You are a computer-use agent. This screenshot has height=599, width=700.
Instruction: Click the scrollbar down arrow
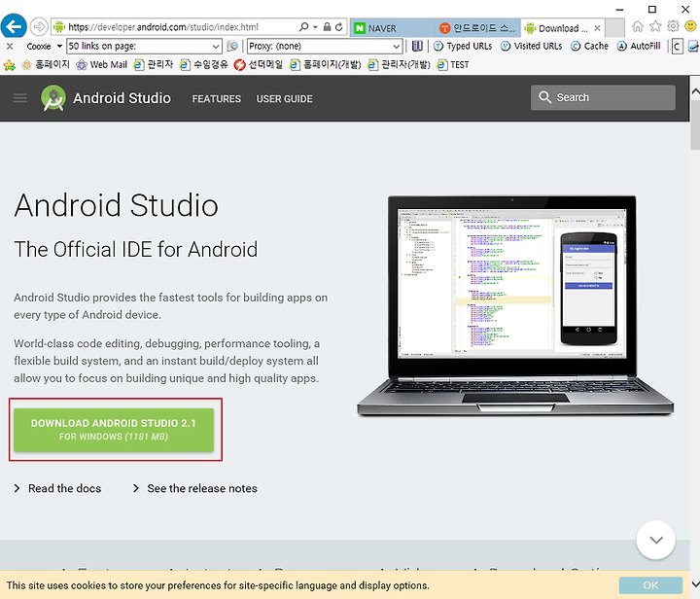tap(695, 584)
